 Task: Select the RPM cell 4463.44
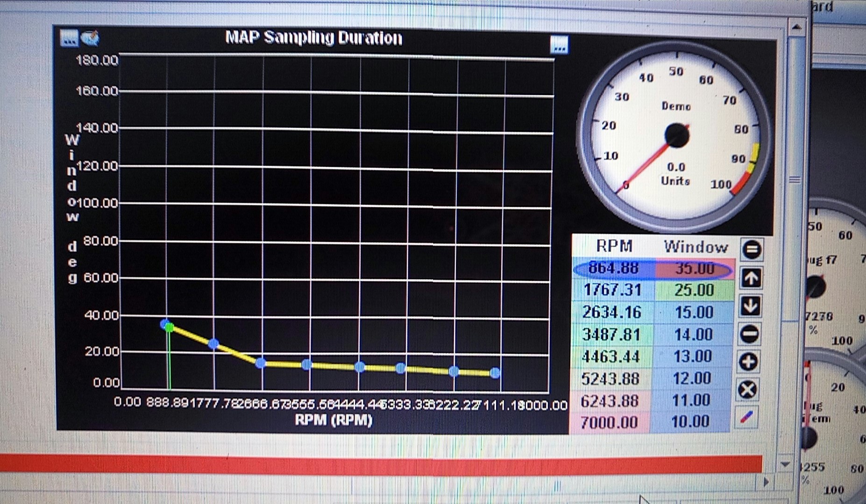coord(610,357)
